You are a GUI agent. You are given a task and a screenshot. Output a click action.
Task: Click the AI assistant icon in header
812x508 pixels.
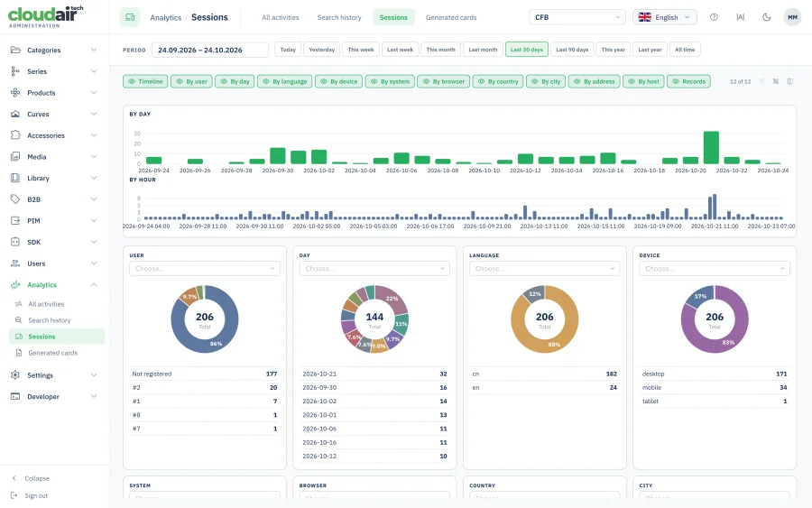pos(740,17)
